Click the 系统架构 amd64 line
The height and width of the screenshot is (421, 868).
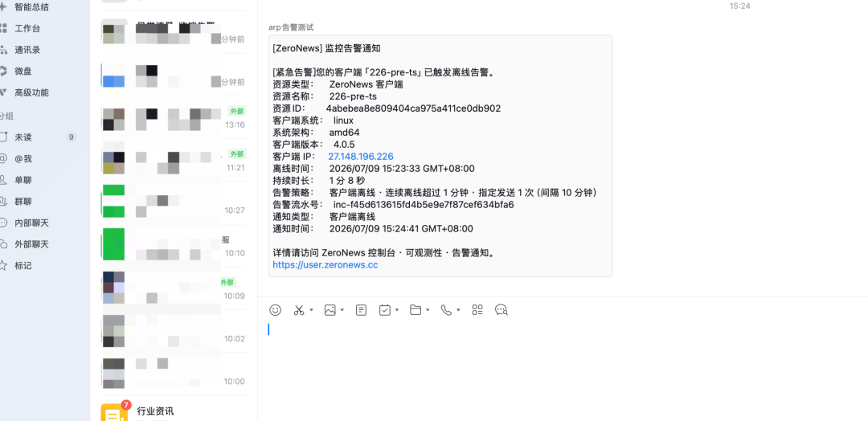(x=316, y=133)
